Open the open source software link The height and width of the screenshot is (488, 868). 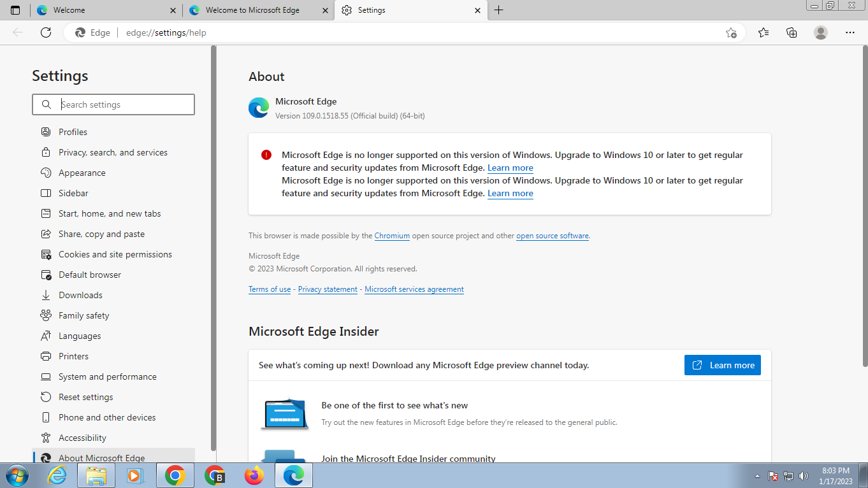tap(553, 236)
